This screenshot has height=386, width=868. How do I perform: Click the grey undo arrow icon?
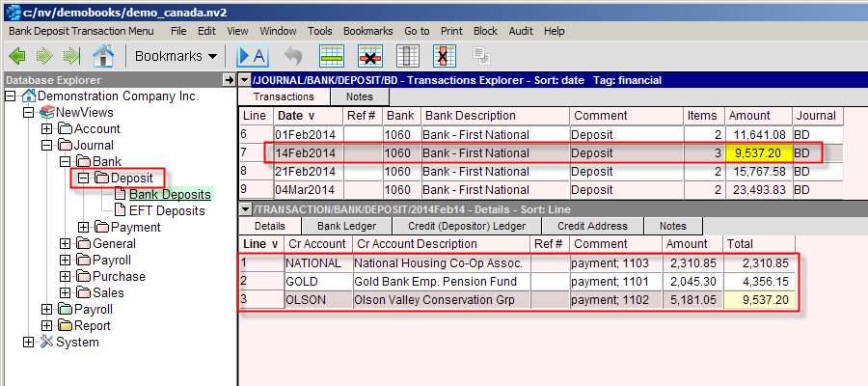pos(293,56)
